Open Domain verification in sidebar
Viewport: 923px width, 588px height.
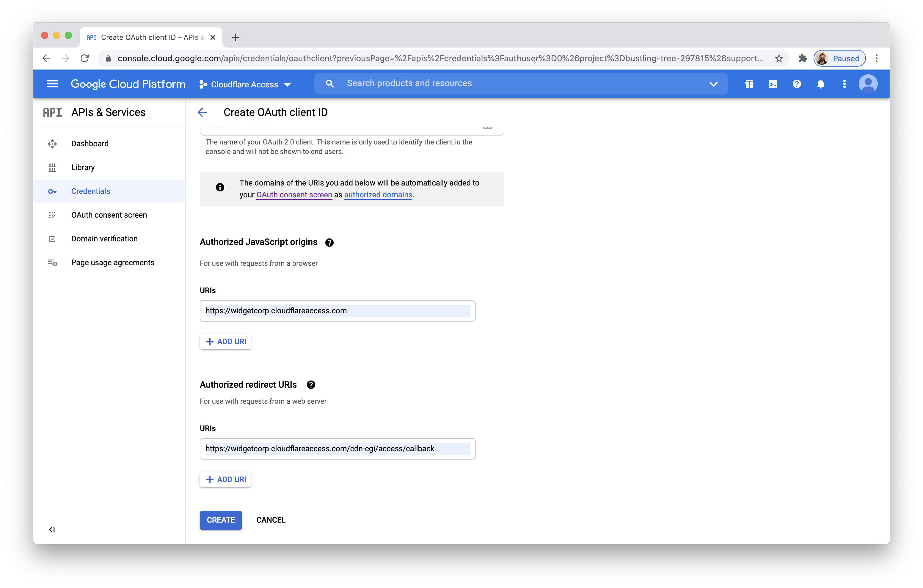104,239
